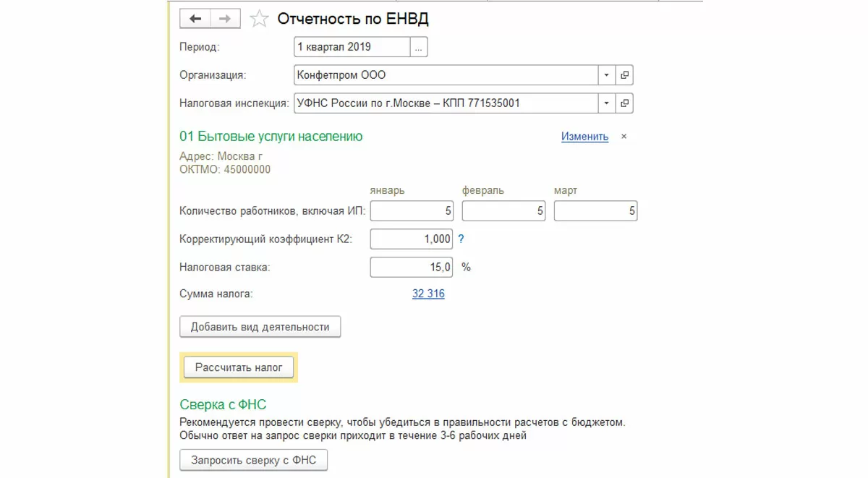Viewport: 868px width, 478px height.
Task: Open the K2 coefficient help question mark
Action: tap(461, 239)
